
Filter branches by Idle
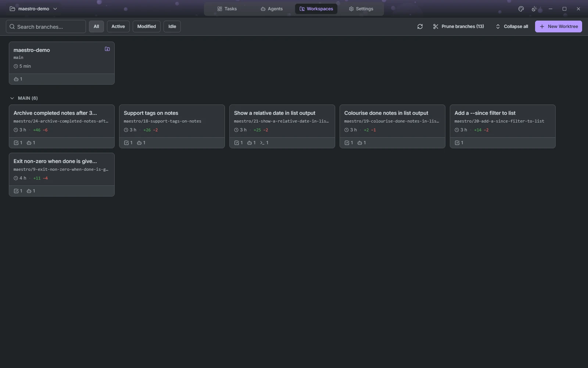[172, 26]
